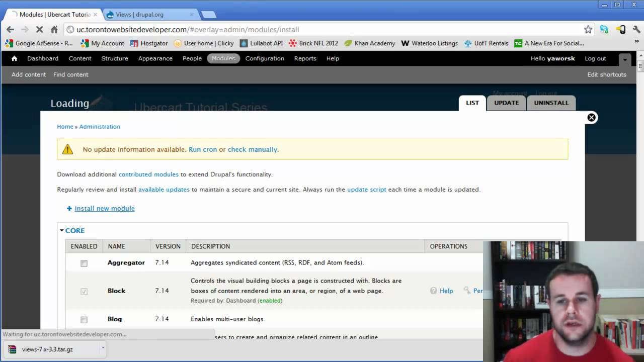
Task: Open the Reports admin menu
Action: coord(305,58)
